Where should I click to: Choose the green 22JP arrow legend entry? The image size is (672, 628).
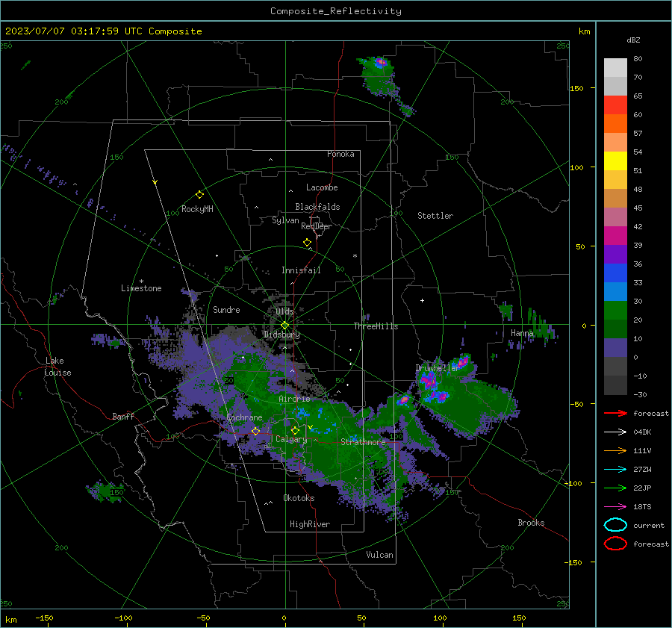pyautogui.click(x=615, y=488)
